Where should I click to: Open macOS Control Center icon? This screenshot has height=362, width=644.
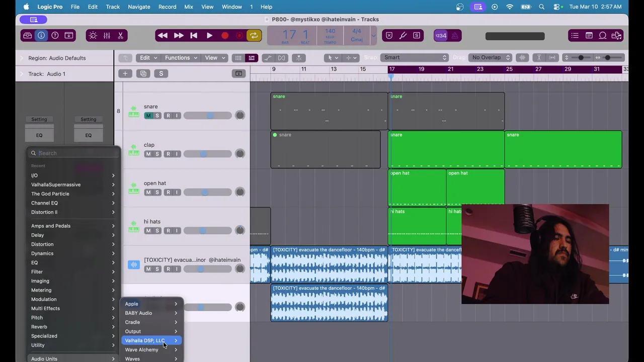click(x=557, y=7)
